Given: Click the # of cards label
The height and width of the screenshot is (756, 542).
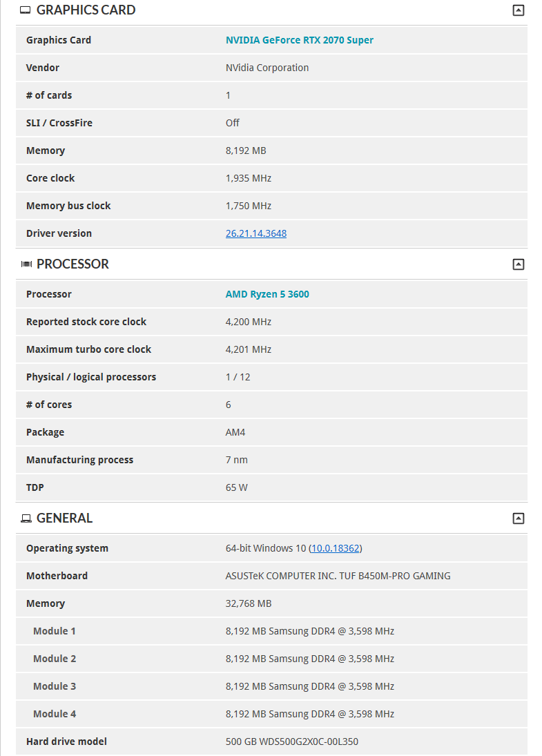Looking at the screenshot, I should [49, 95].
